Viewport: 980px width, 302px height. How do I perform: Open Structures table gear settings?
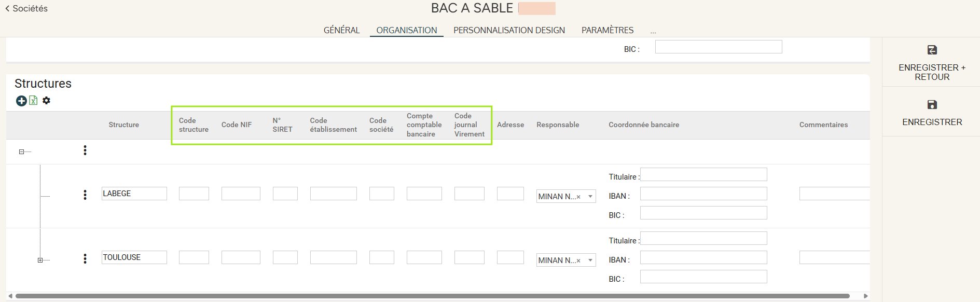pyautogui.click(x=47, y=101)
